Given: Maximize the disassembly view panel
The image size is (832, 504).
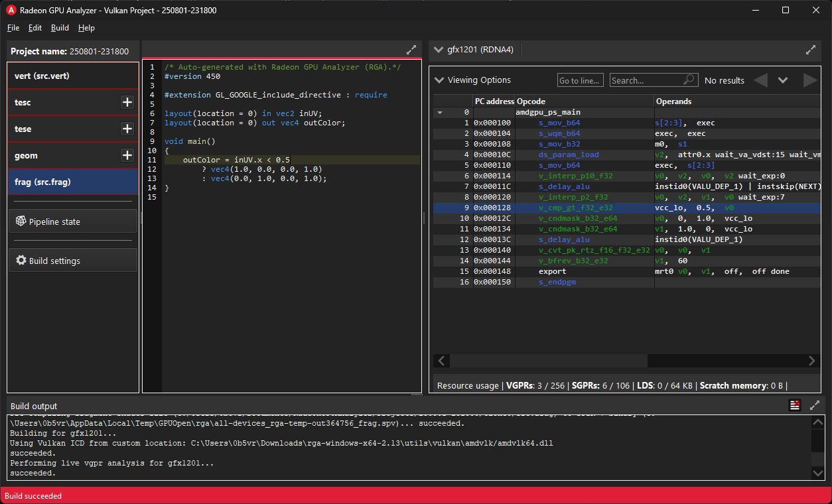Looking at the screenshot, I should point(810,50).
